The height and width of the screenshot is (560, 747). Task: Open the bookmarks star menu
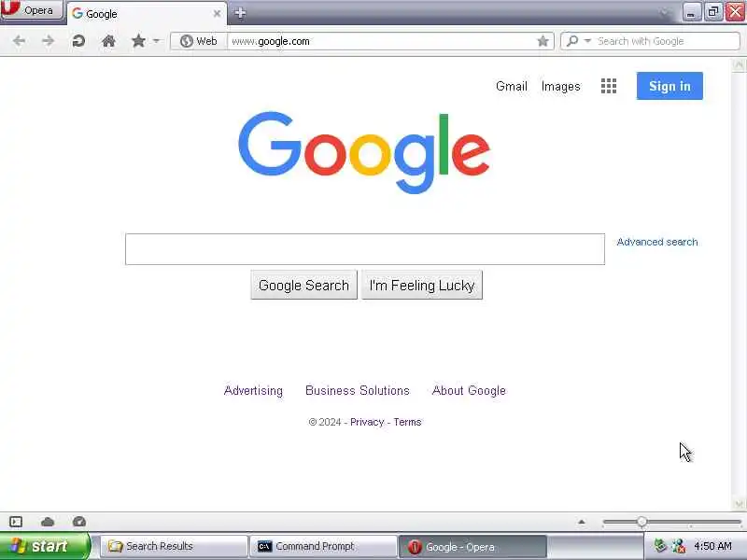pos(138,41)
